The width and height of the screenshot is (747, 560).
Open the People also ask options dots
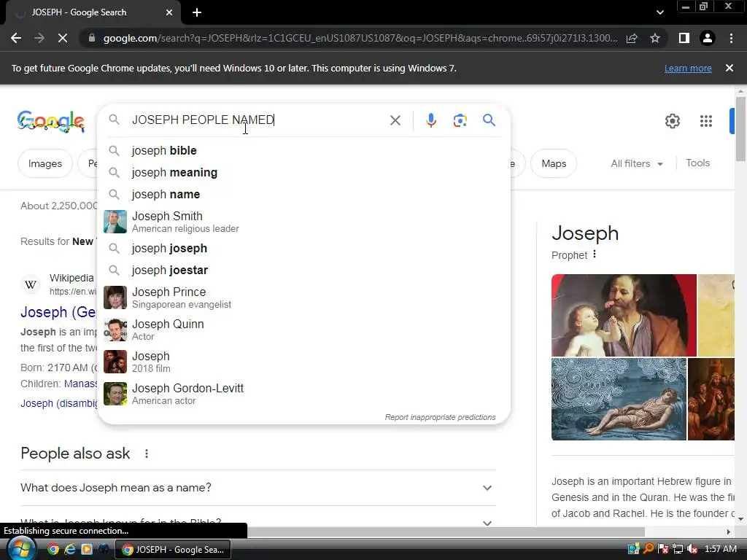pyautogui.click(x=146, y=454)
